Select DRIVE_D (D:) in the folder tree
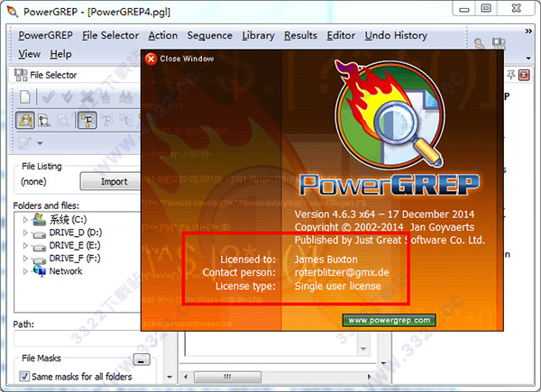Viewport: 541px width, 392px height. pyautogui.click(x=76, y=232)
